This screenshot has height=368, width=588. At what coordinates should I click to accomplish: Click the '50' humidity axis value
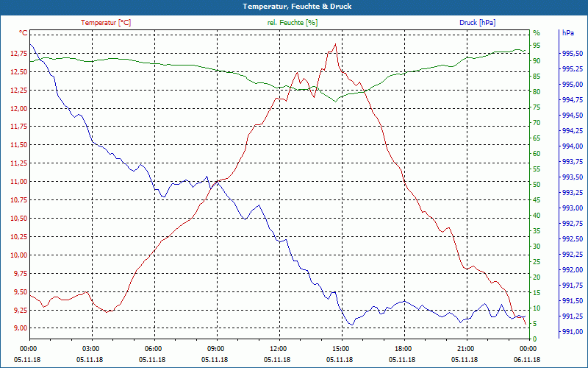(x=537, y=185)
